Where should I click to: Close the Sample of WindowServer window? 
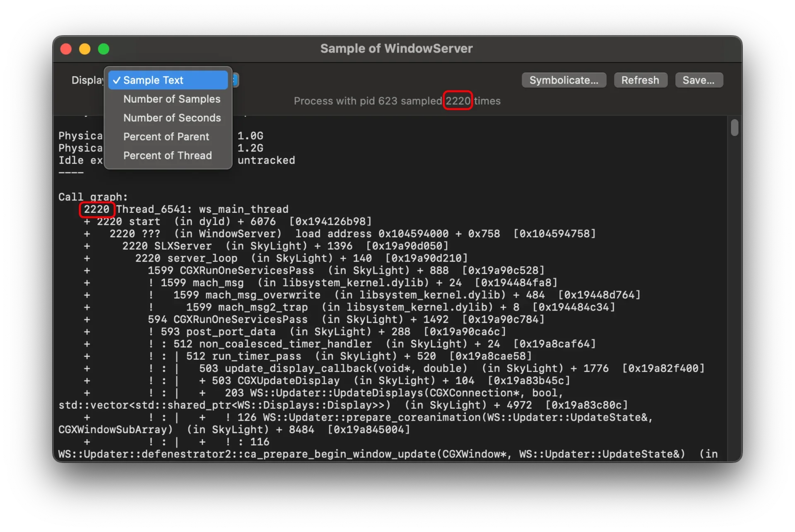click(x=66, y=49)
